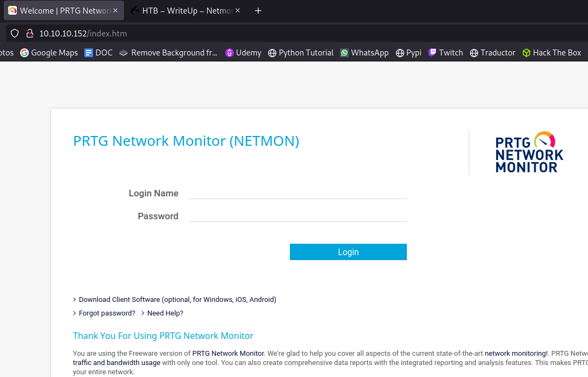
Task: Open the WhatsApp bookmark
Action: pos(364,53)
